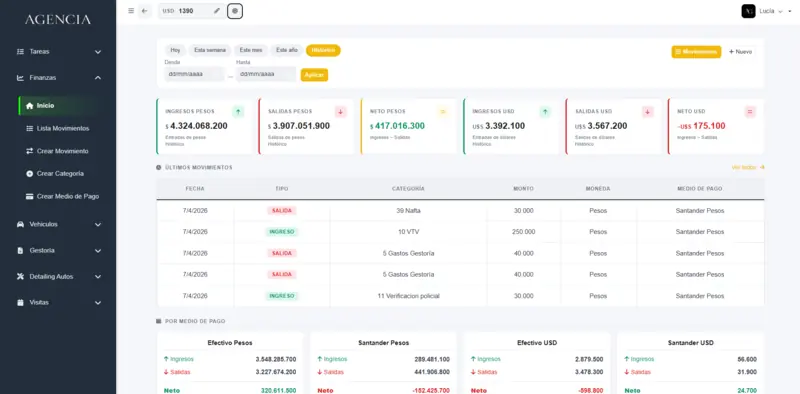The image size is (800, 394).
Task: Click the Hasta date input field
Action: click(266, 74)
